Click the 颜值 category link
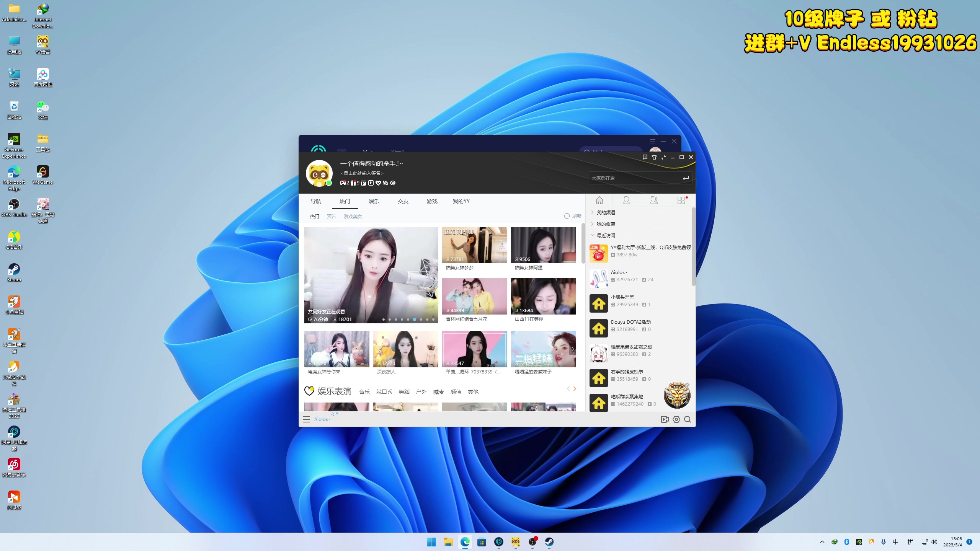This screenshot has height=551, width=980. 456,392
